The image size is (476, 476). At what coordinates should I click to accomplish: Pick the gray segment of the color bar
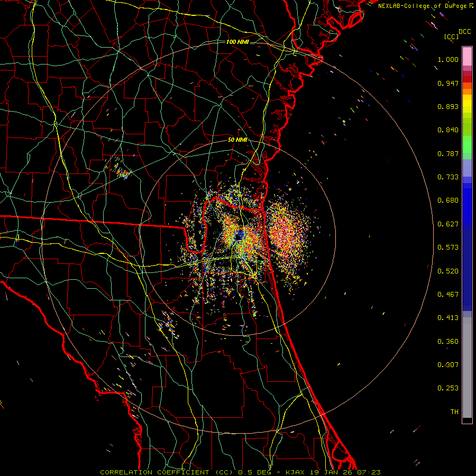click(x=467, y=368)
